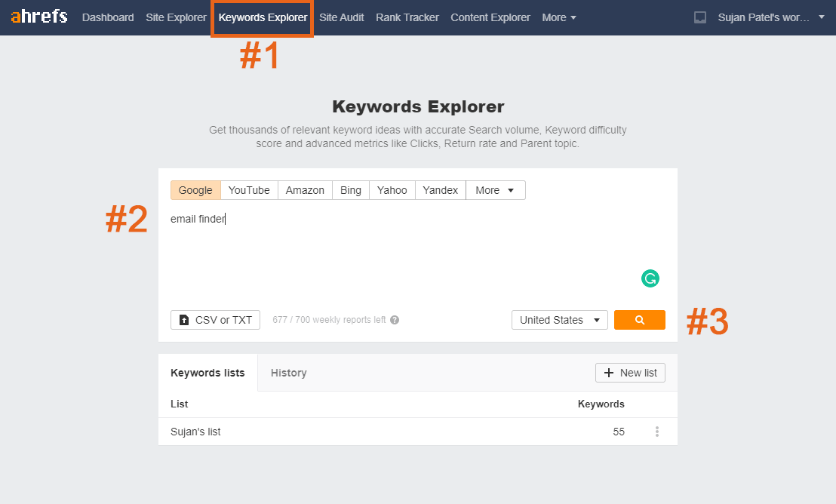Open Site Audit
Screen dimensions: 836x504
[x=342, y=17]
